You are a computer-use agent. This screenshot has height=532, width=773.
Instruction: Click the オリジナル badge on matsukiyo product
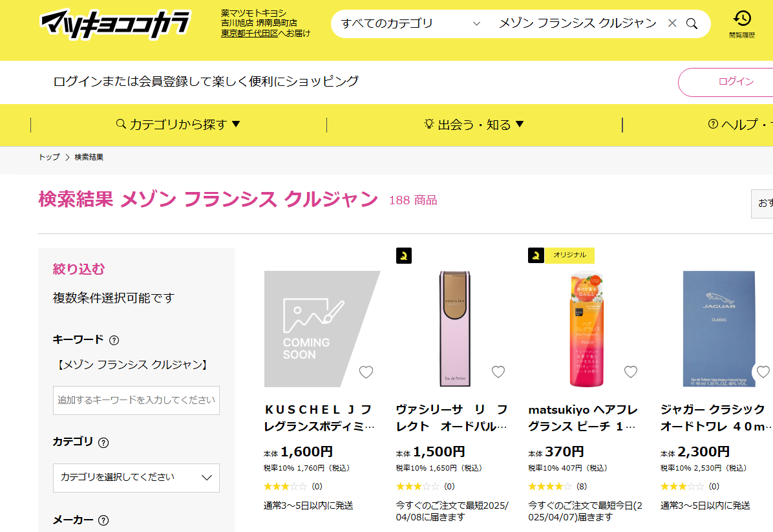click(x=569, y=255)
